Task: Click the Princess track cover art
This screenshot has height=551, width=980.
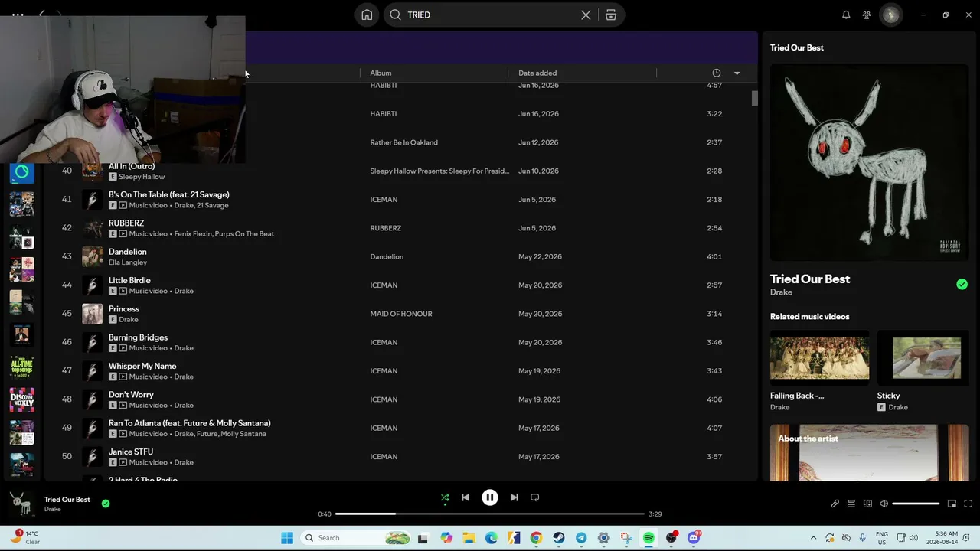Action: 92,314
